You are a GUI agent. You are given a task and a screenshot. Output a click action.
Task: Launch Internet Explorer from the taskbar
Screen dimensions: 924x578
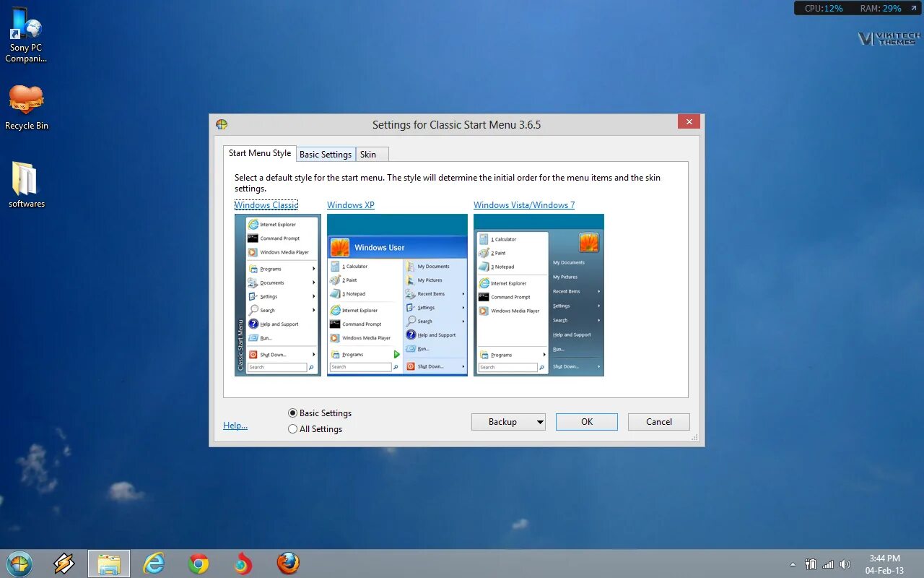tap(154, 564)
